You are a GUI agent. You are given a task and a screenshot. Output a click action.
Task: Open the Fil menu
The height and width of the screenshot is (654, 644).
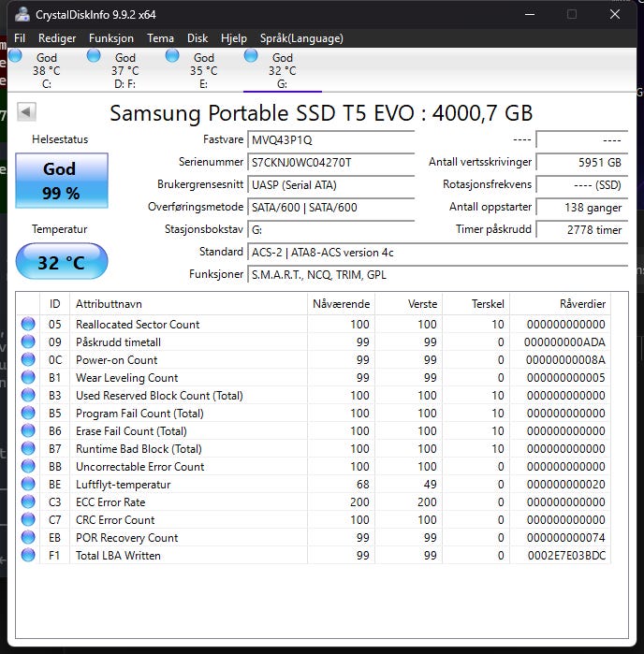coord(20,38)
